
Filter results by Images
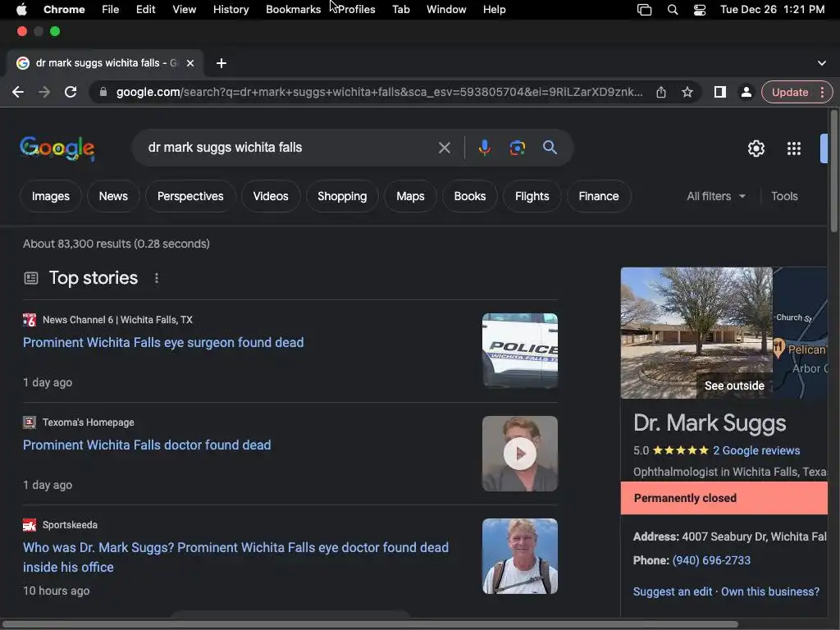pos(50,196)
